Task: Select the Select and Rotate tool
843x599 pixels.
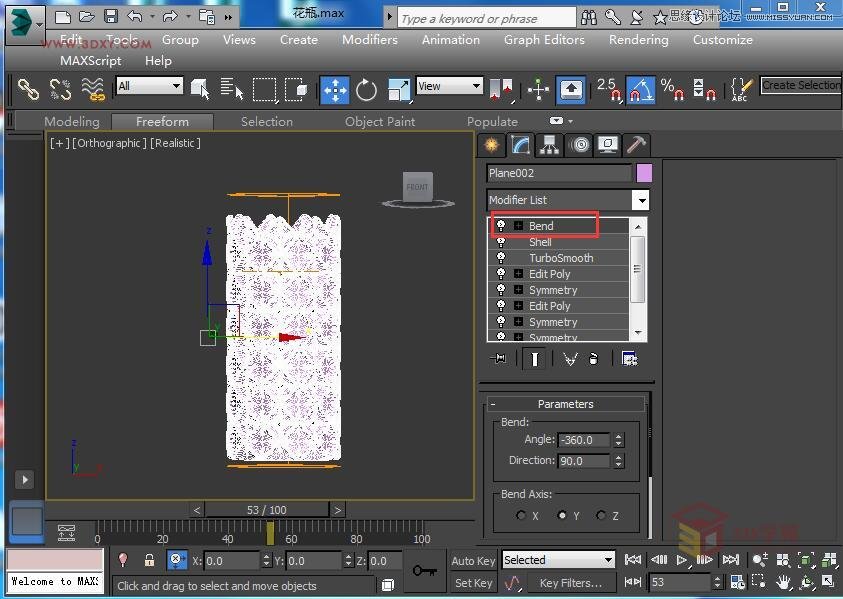Action: pos(367,90)
